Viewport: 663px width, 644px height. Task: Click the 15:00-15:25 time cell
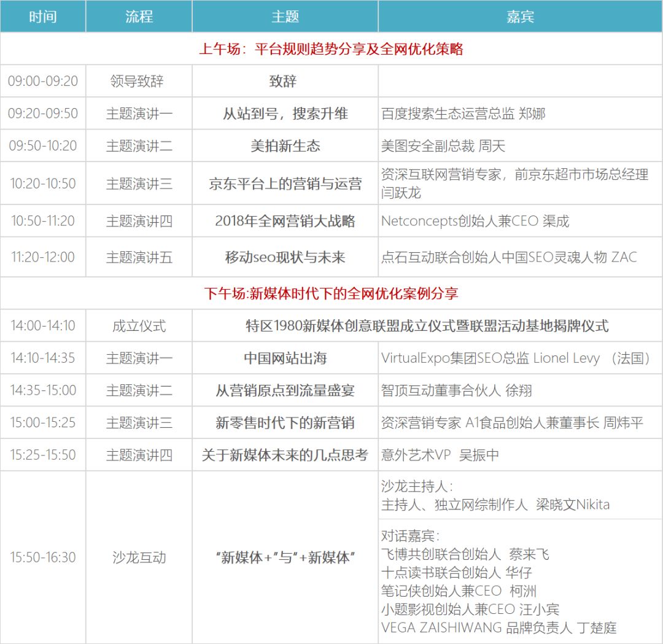pos(43,422)
